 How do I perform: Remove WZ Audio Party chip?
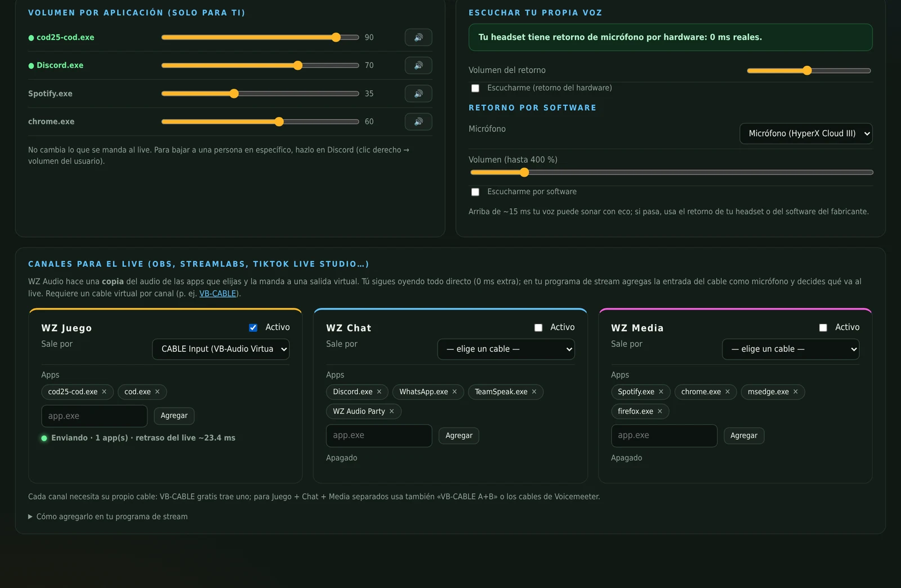click(391, 411)
